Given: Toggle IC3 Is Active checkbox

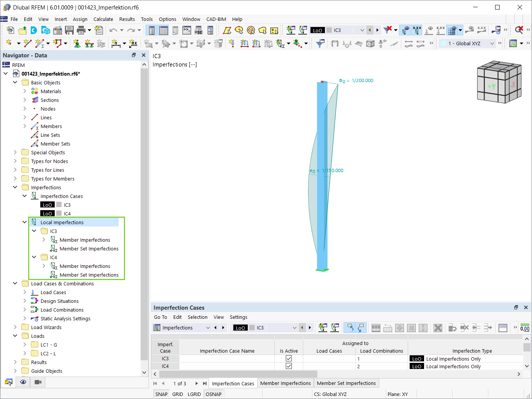Looking at the screenshot, I should coord(289,358).
